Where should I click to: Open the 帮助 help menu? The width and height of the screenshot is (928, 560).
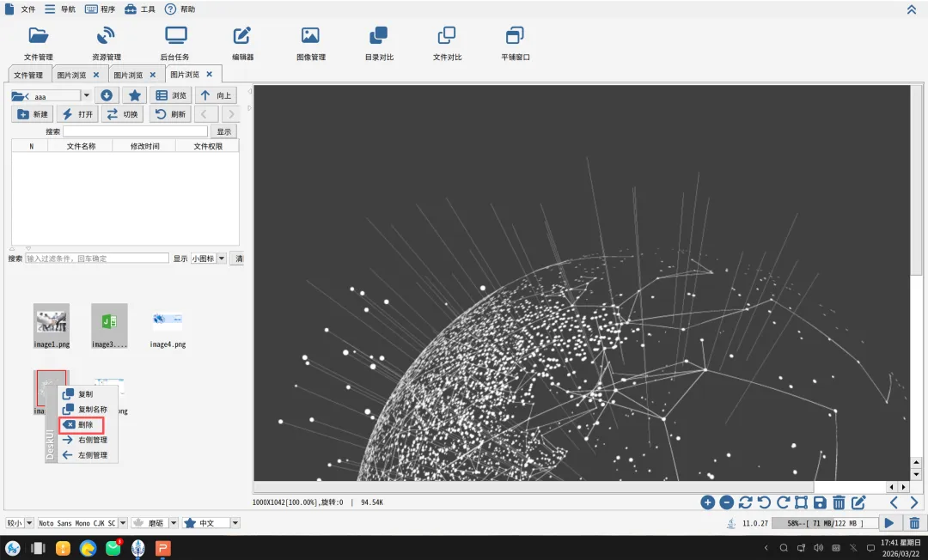tap(180, 9)
